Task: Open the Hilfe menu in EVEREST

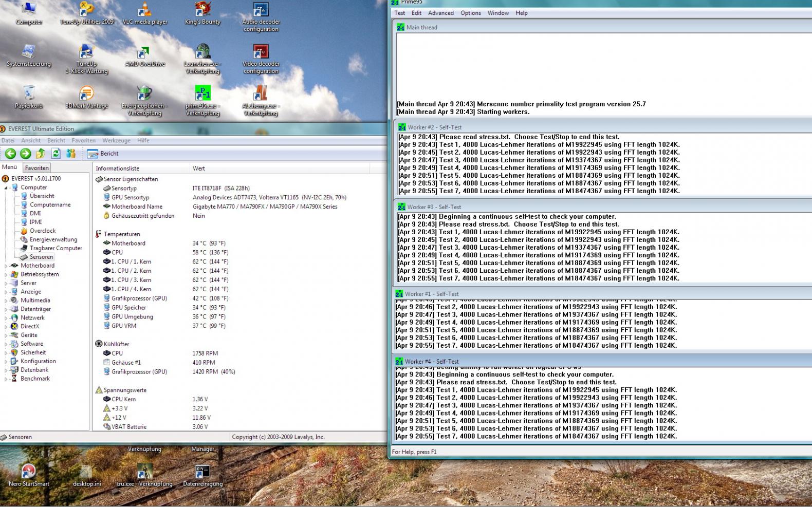Action: click(x=143, y=140)
